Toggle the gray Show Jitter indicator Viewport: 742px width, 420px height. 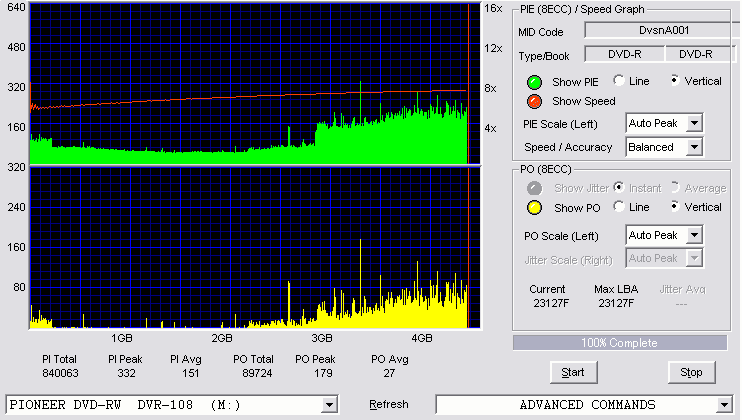pyautogui.click(x=534, y=188)
